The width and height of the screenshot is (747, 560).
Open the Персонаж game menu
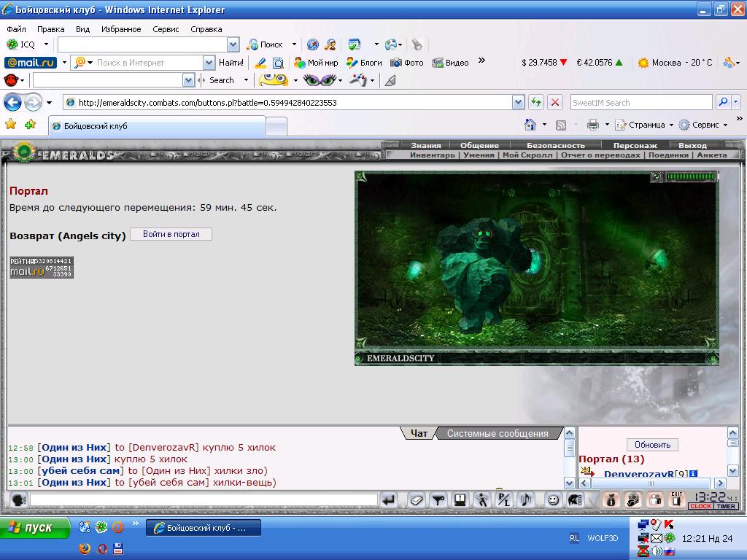(x=635, y=145)
